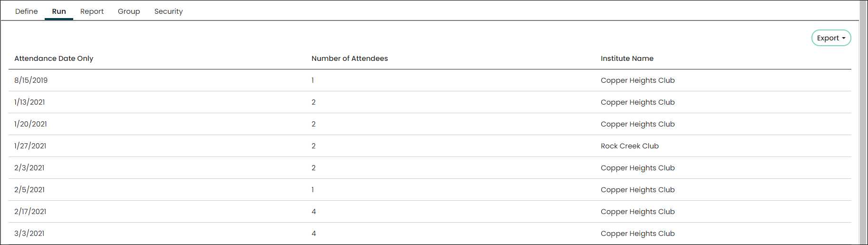Click attendee count link for 8/15/2019
The height and width of the screenshot is (245, 868).
[x=313, y=80]
